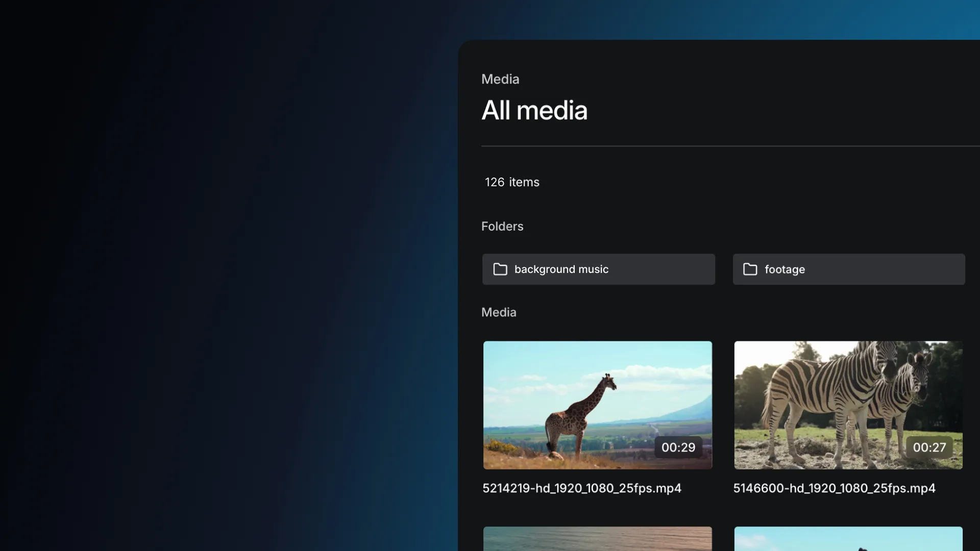This screenshot has height=551, width=980.
Task: Select the partially visible bottom-right video thumbnail
Action: (x=848, y=539)
